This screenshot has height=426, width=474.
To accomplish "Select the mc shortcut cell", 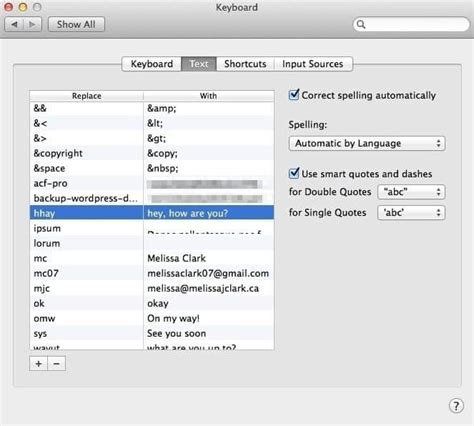I will pos(87,258).
